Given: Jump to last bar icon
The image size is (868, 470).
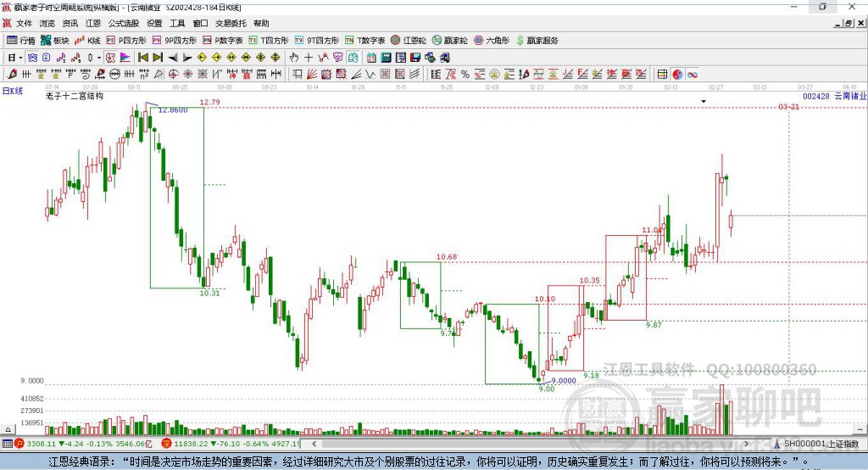Looking at the screenshot, I should 159,58.
